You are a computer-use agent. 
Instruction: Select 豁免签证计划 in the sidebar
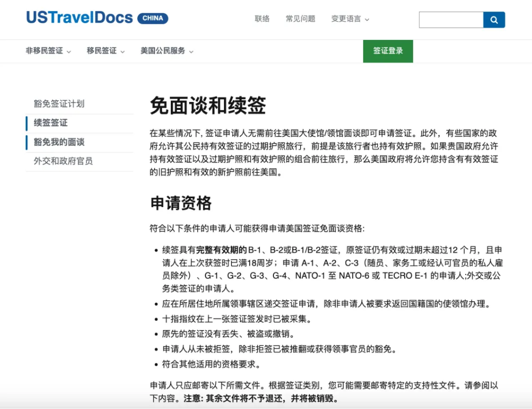point(59,104)
